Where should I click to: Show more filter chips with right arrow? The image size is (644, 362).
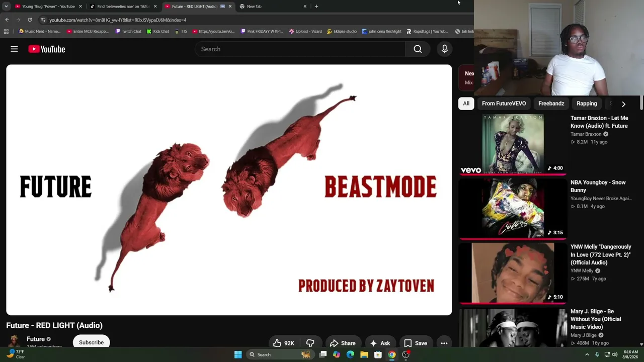coord(623,104)
